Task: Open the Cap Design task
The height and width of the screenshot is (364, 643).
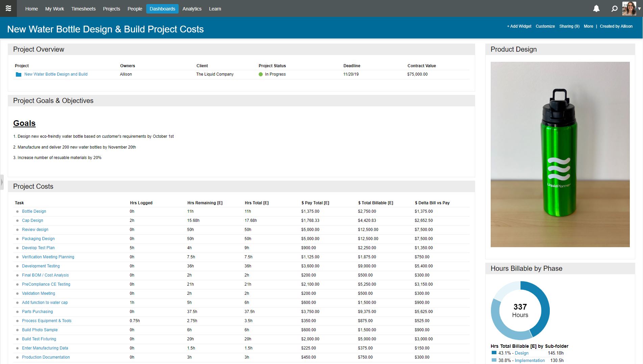Action: tap(32, 220)
